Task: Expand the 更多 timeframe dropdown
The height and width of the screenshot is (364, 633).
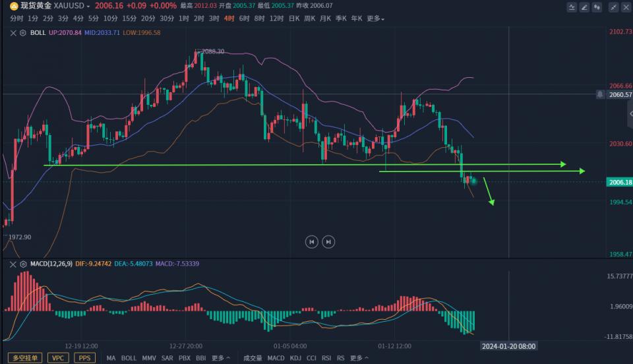Action: pos(376,18)
